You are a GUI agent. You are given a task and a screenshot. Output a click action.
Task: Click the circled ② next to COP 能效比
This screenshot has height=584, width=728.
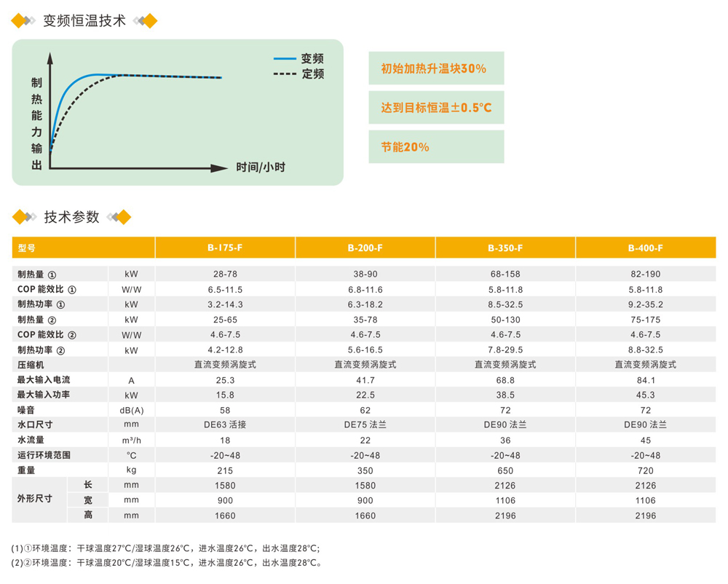click(x=72, y=335)
